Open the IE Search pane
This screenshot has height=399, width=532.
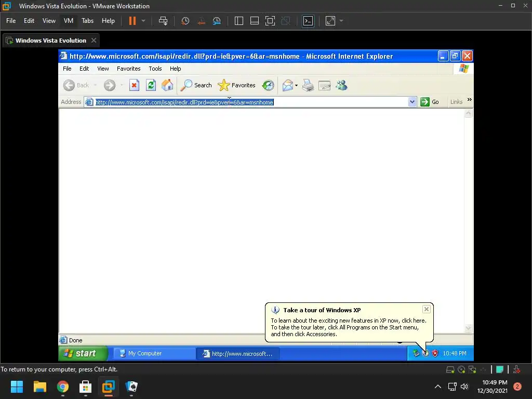pos(196,85)
